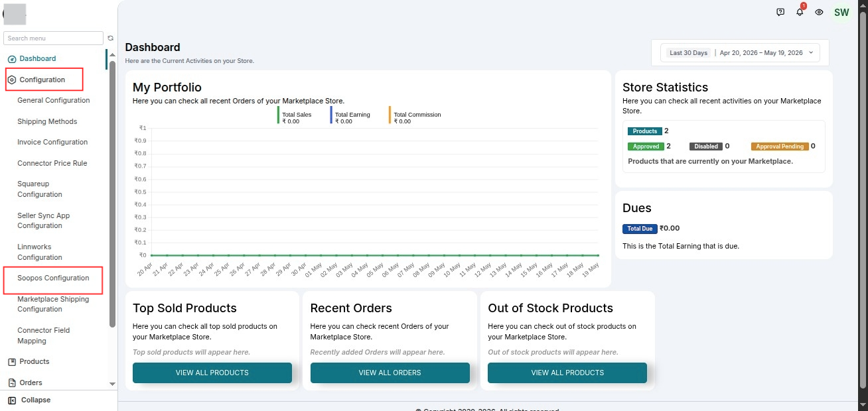This screenshot has width=868, height=411.
Task: Click the Dashboard gauge icon in sidebar
Action: tap(11, 59)
